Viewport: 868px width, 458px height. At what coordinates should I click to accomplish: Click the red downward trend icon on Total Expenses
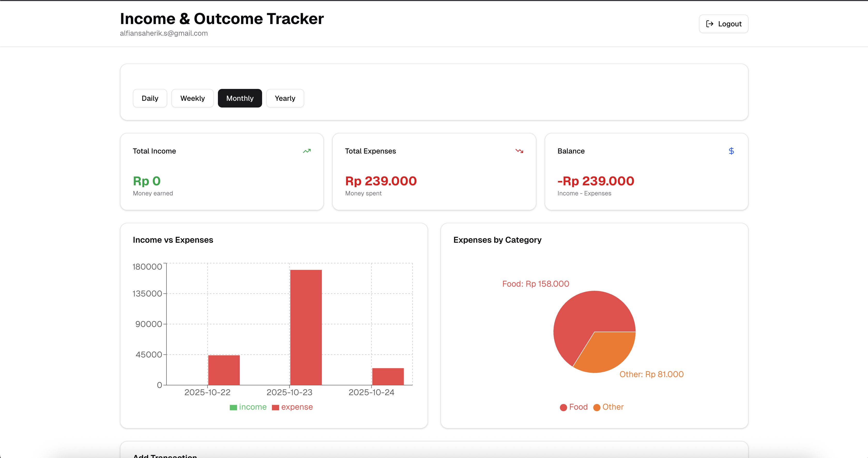[519, 151]
